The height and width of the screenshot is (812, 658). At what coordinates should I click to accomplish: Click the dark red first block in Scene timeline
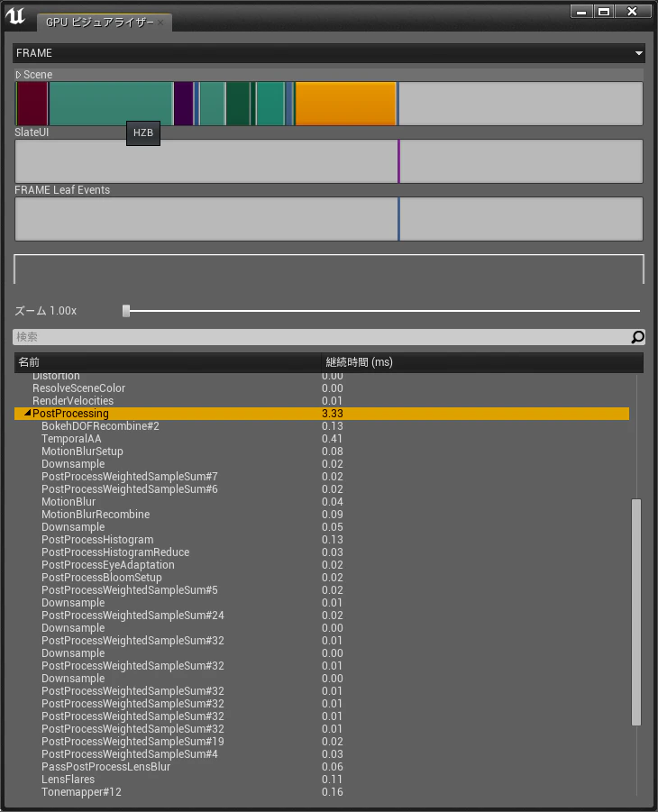pyautogui.click(x=32, y=104)
